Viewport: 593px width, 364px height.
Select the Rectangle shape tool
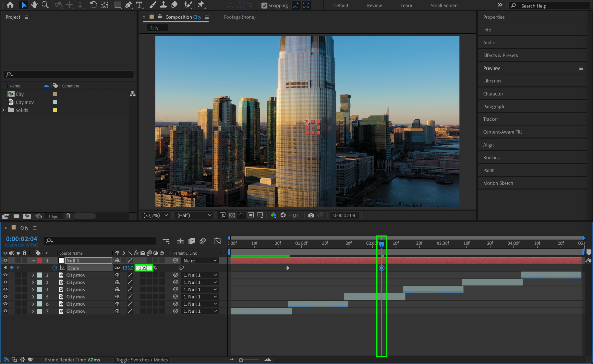(x=118, y=5)
